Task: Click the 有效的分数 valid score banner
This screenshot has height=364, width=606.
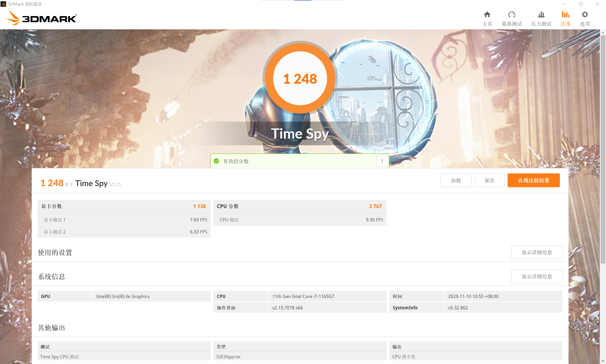Action: (300, 161)
